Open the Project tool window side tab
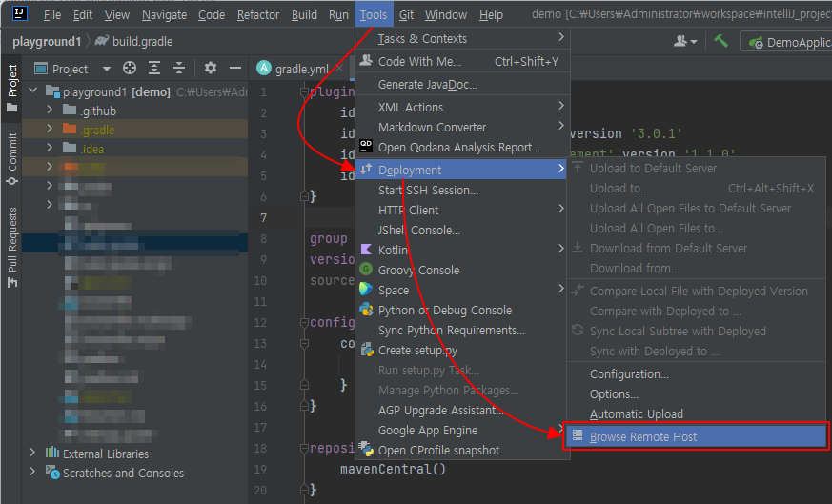The image size is (832, 504). [11, 88]
